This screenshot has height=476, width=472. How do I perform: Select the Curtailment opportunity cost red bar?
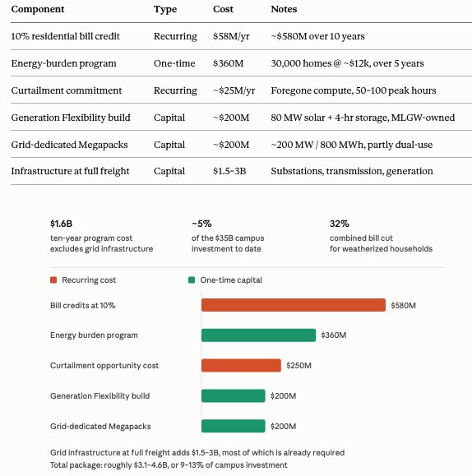(x=241, y=366)
